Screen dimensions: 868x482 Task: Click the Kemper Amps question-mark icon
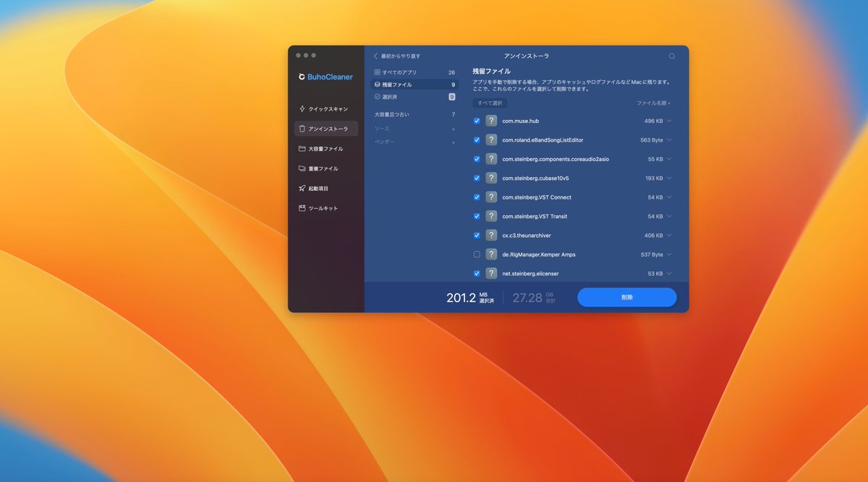point(491,254)
